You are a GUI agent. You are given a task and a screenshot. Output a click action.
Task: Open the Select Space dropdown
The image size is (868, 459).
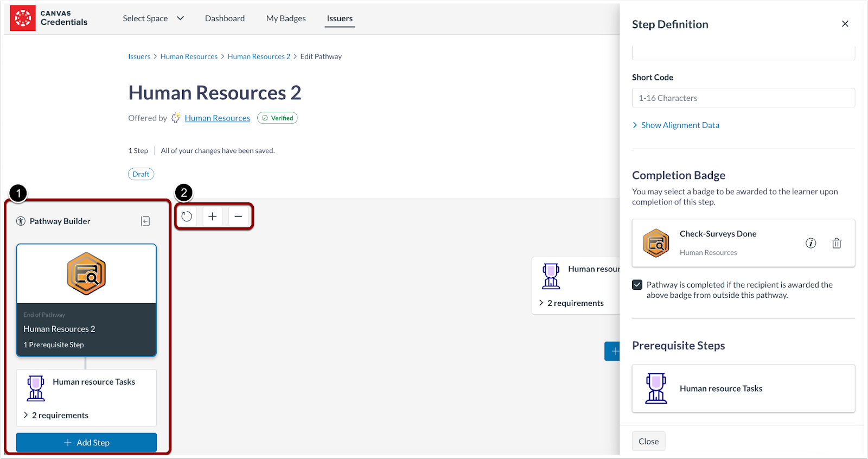(x=153, y=18)
